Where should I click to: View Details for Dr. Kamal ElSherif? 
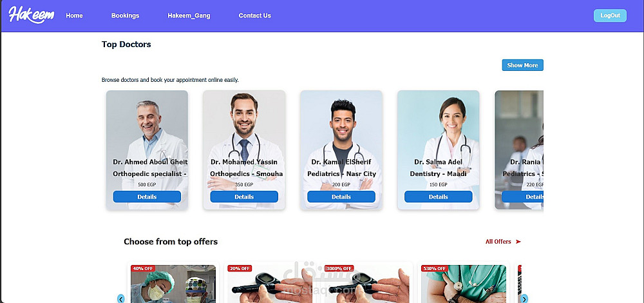[x=341, y=197]
